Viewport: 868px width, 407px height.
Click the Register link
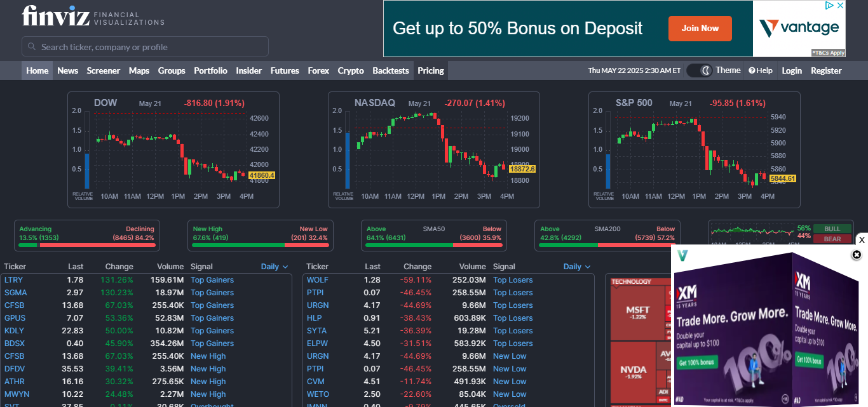(826, 70)
